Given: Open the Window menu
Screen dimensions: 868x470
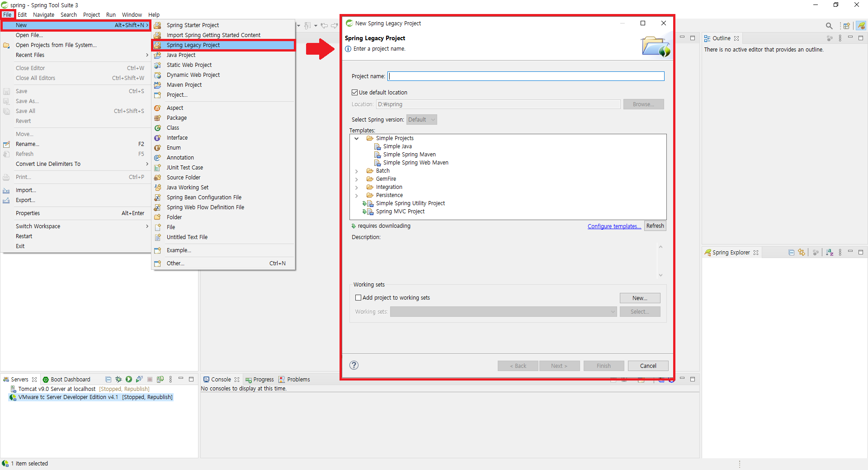Looking at the screenshot, I should click(132, 15).
